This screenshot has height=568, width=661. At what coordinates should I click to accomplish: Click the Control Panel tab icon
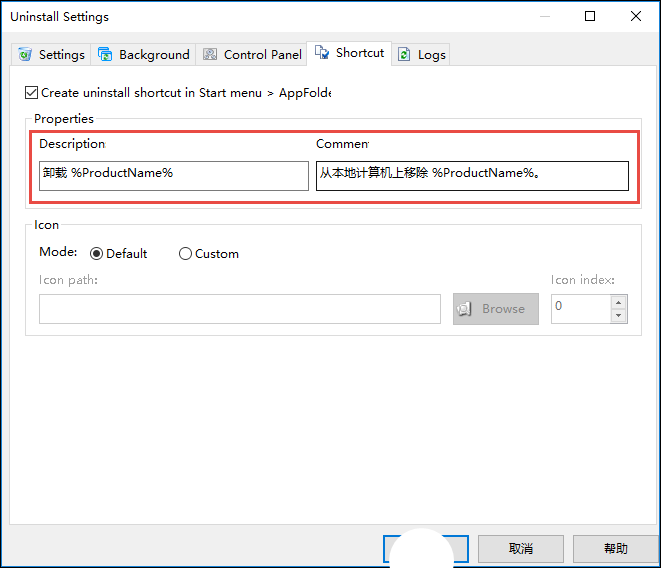[210, 54]
